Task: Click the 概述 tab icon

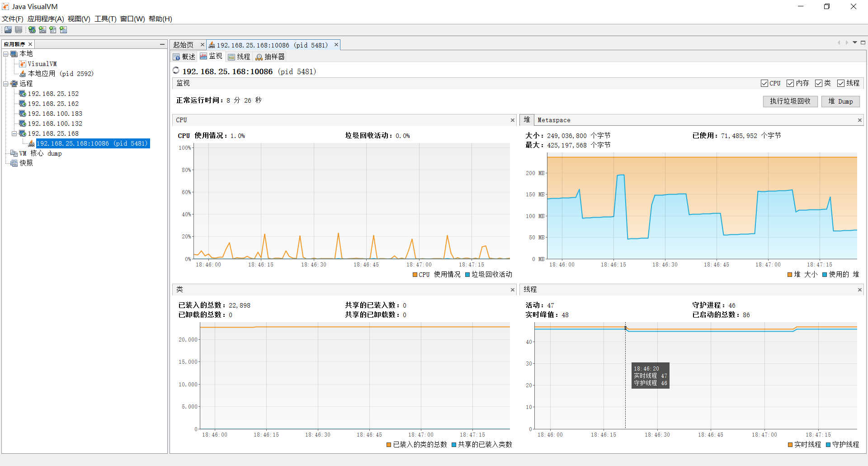Action: [x=176, y=57]
